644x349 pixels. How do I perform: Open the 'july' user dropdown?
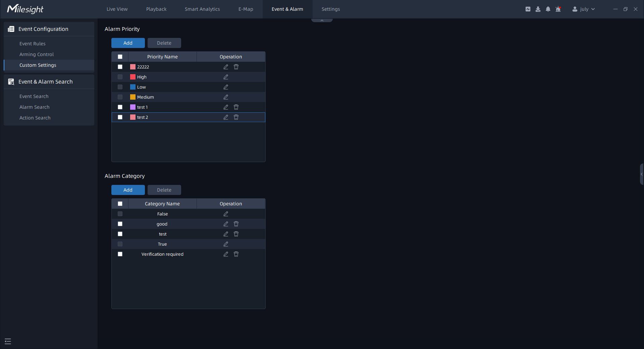pos(584,9)
